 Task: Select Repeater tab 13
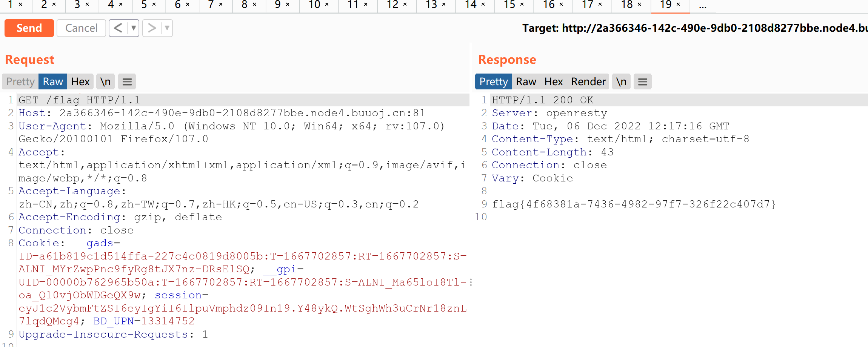pos(431,5)
